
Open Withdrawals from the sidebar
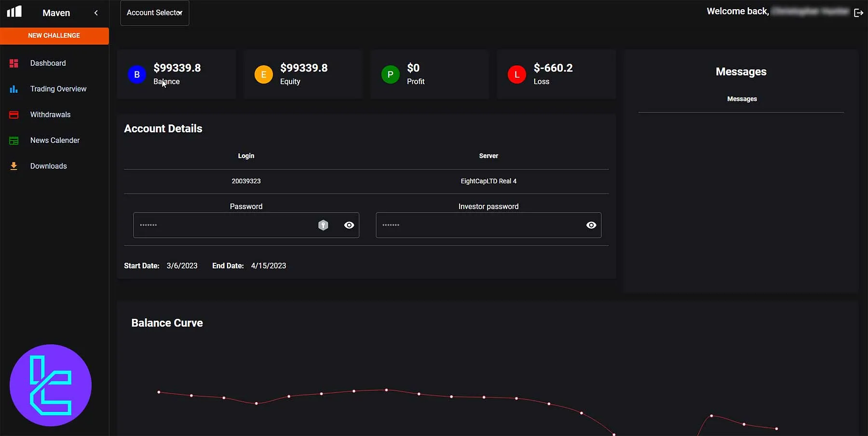50,114
